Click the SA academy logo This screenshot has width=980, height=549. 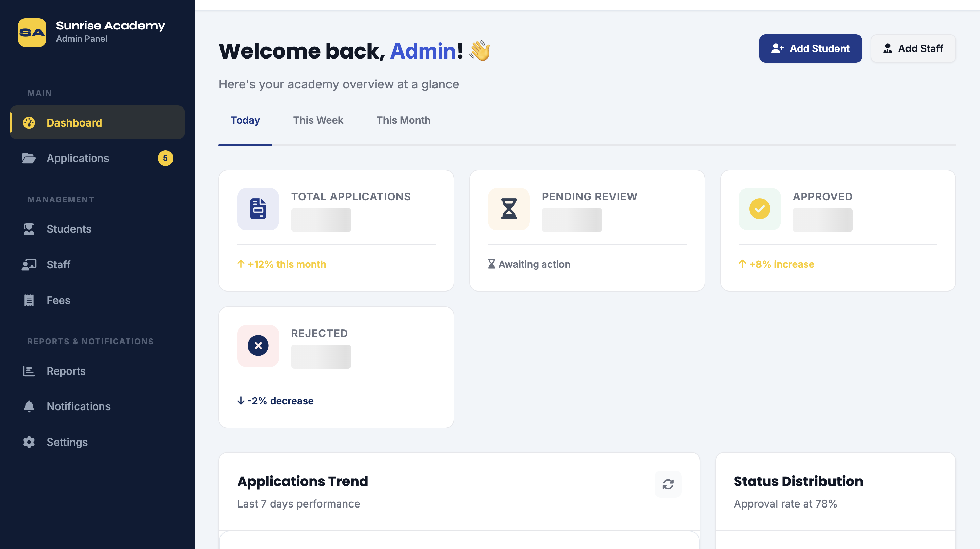(x=32, y=32)
